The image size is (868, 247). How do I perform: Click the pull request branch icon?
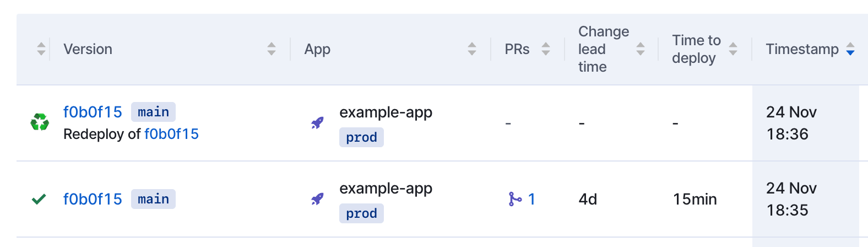pos(515,199)
